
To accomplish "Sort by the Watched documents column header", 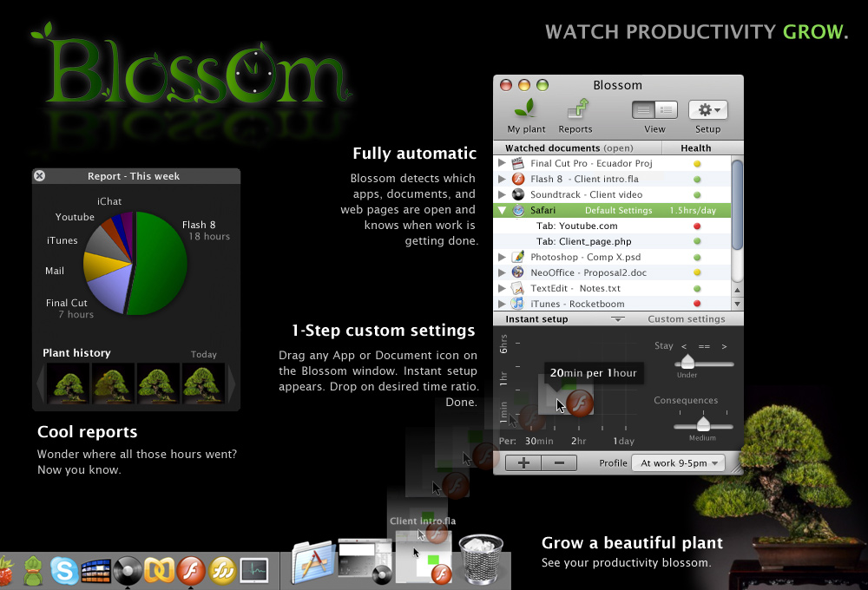I will point(577,147).
